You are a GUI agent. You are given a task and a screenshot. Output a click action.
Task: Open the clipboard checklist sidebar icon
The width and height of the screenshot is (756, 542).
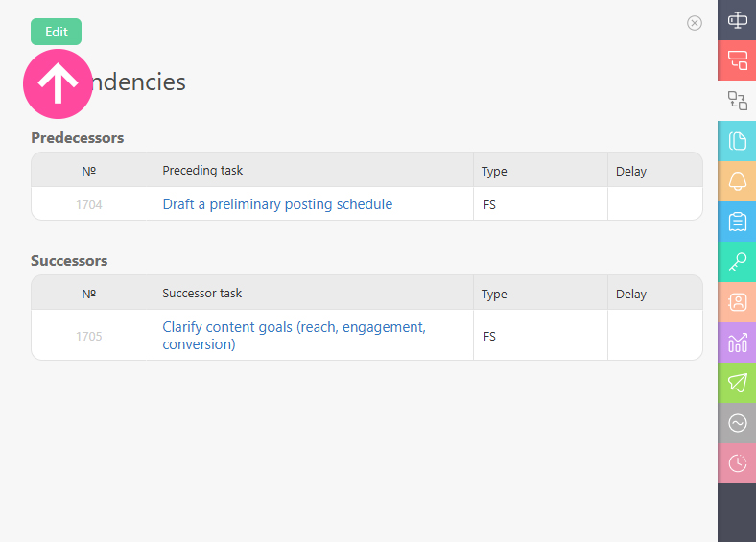(737, 222)
